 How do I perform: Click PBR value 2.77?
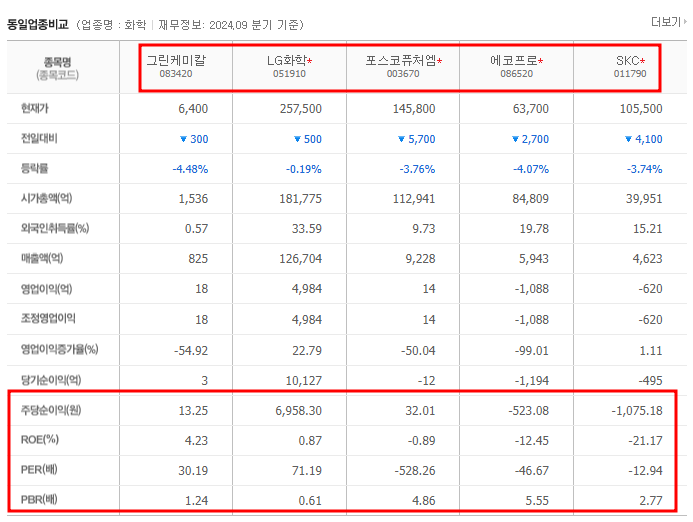[651, 501]
